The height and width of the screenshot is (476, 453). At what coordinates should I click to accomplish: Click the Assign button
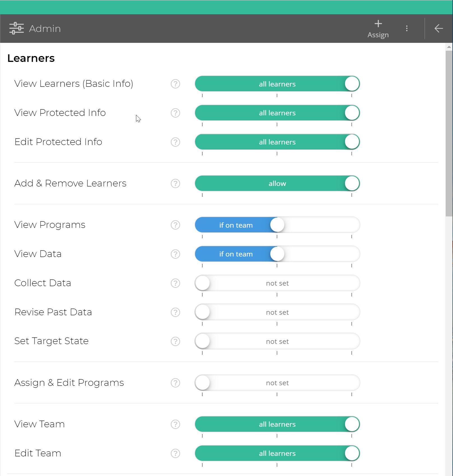378,28
